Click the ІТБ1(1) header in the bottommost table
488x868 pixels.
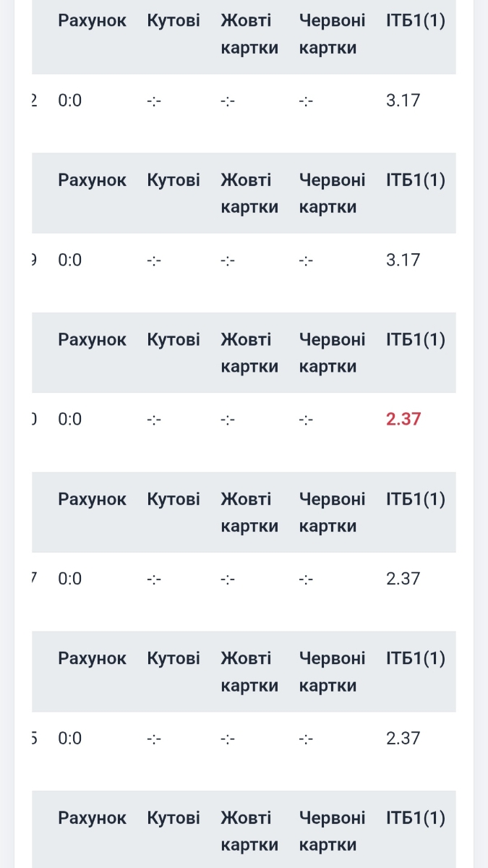416,818
